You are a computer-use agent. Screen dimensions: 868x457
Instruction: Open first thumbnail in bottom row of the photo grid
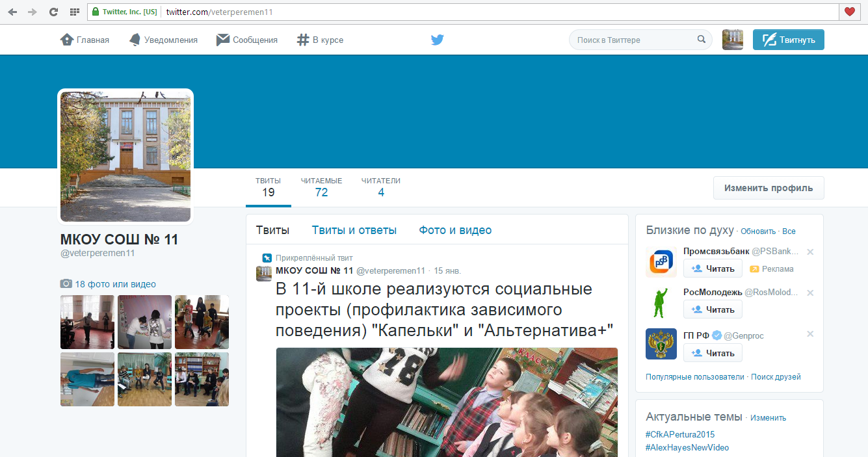[x=87, y=379]
